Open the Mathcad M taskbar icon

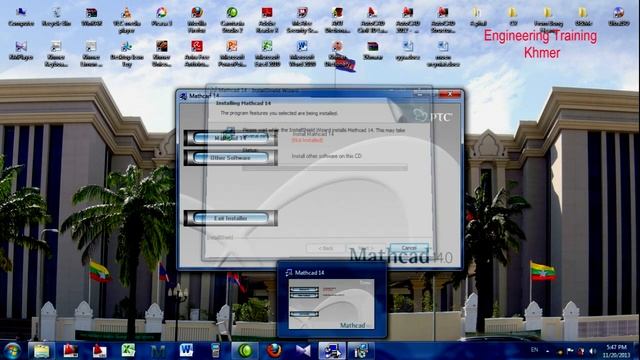158,351
